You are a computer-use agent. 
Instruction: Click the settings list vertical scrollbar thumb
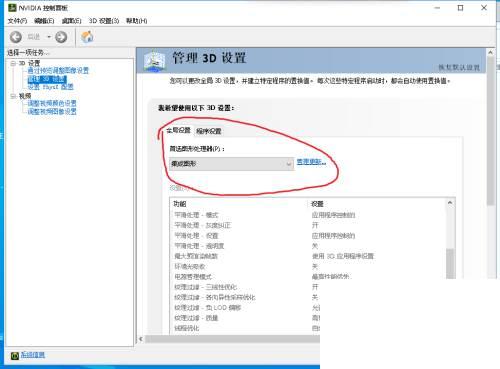450,263
